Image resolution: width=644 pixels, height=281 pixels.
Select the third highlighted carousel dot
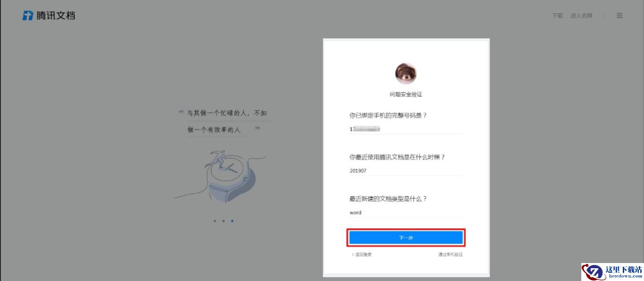(x=232, y=221)
